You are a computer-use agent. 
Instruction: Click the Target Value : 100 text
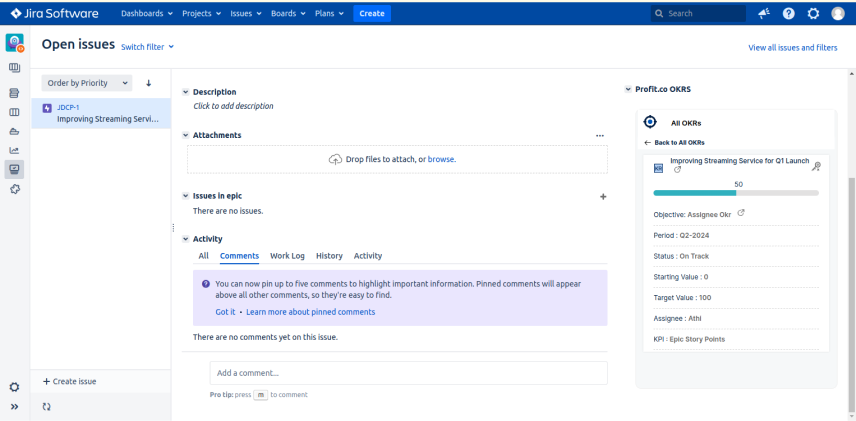click(682, 298)
